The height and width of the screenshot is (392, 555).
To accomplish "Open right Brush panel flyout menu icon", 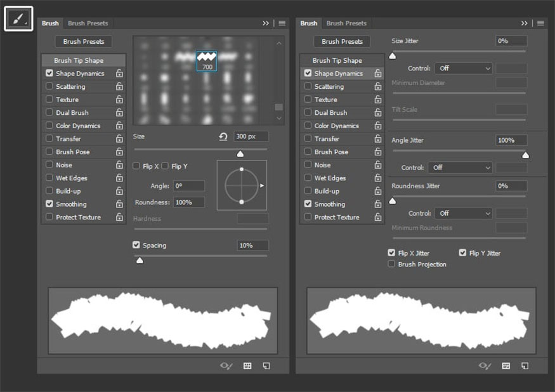I will pyautogui.click(x=540, y=23).
